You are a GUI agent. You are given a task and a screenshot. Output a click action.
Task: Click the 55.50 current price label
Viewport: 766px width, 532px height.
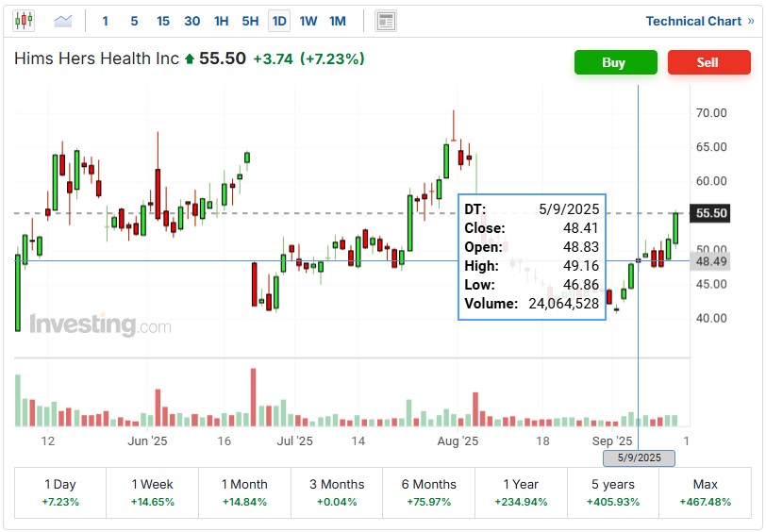coord(709,213)
